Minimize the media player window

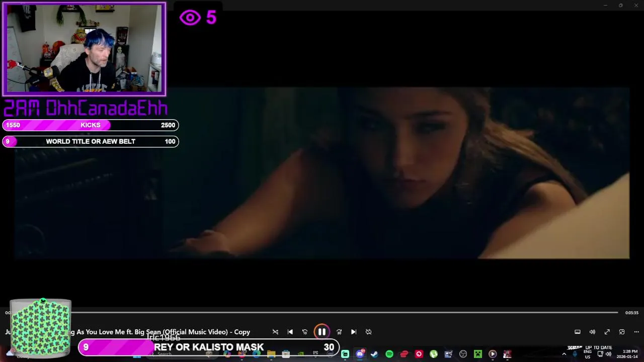605,5
